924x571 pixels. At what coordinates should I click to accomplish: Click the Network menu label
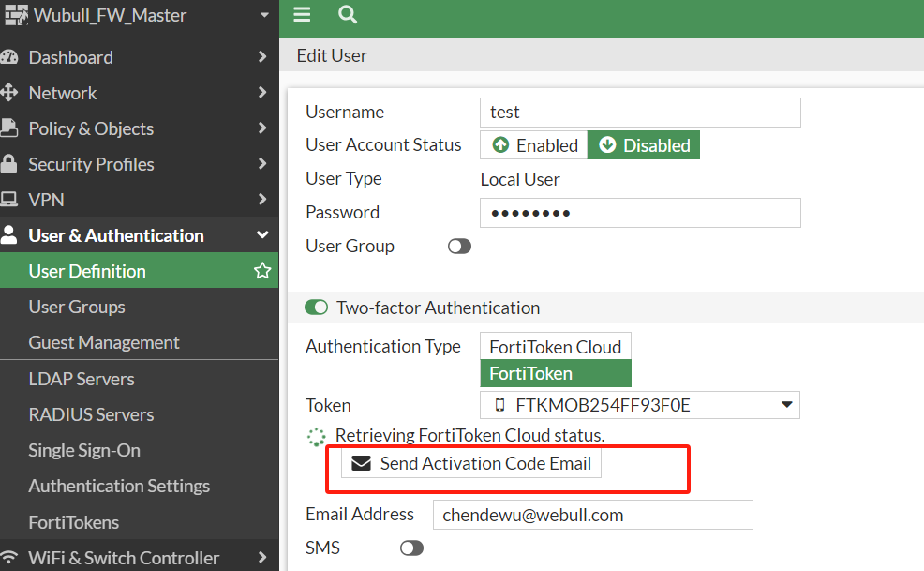click(63, 93)
